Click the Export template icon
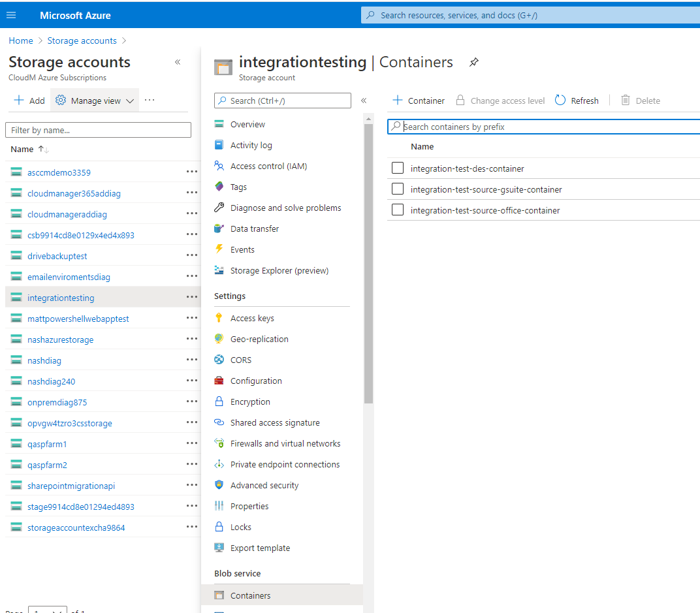Image resolution: width=700 pixels, height=613 pixels. (219, 547)
